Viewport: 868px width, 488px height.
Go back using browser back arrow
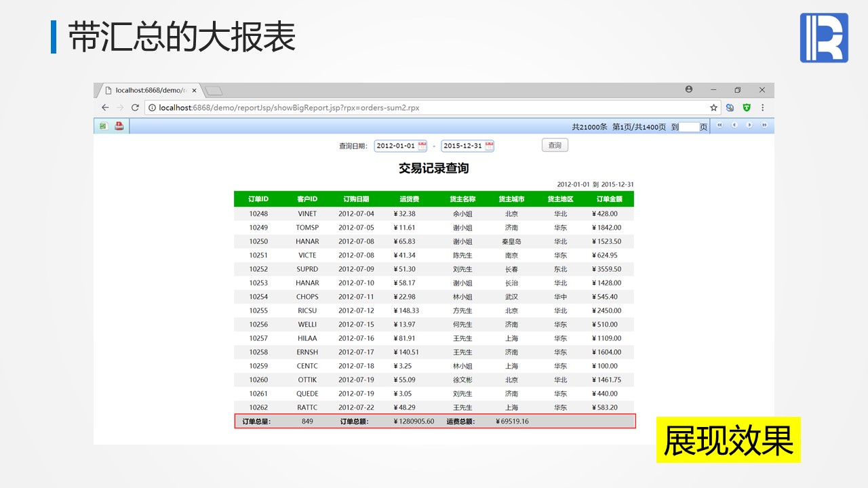click(105, 108)
